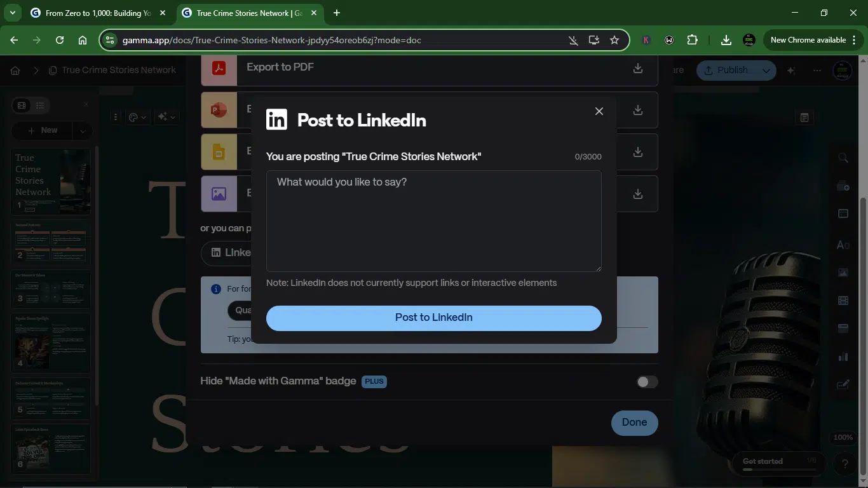This screenshot has width=868, height=488.
Task: Open video and media icon in right toolbar
Action: (843, 301)
